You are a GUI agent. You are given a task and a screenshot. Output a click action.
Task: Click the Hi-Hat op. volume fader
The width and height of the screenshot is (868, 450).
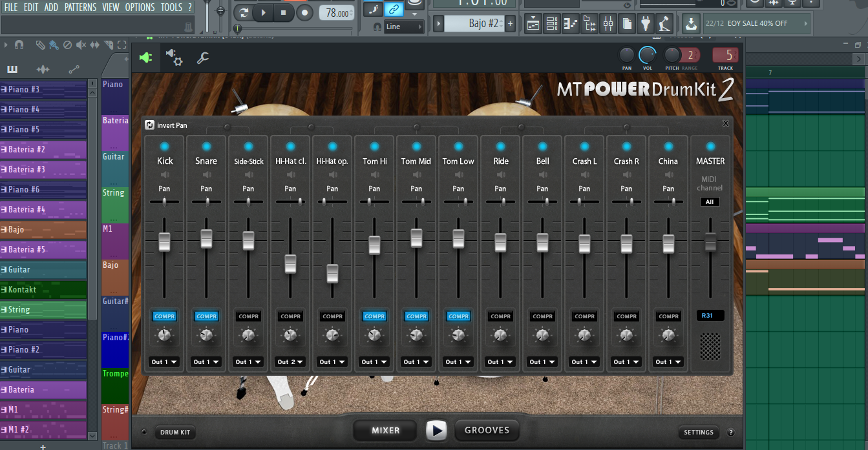click(332, 273)
